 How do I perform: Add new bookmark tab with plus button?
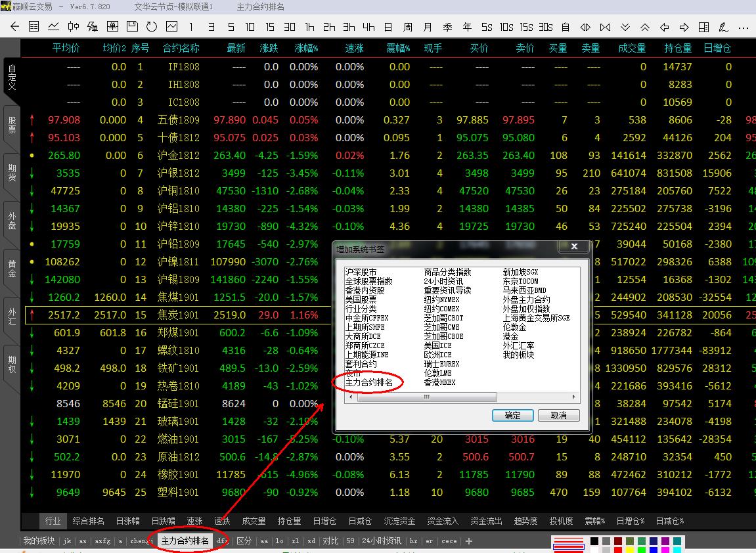(x=469, y=541)
